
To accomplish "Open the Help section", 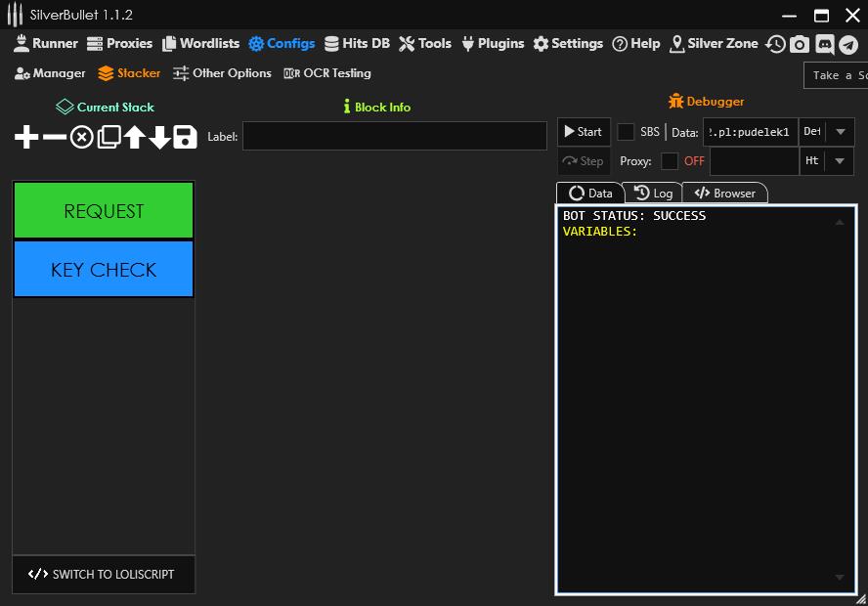I will click(x=636, y=43).
